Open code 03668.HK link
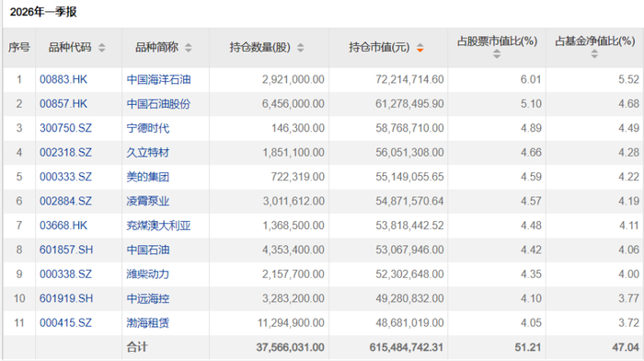The width and height of the screenshot is (644, 361). coord(63,226)
